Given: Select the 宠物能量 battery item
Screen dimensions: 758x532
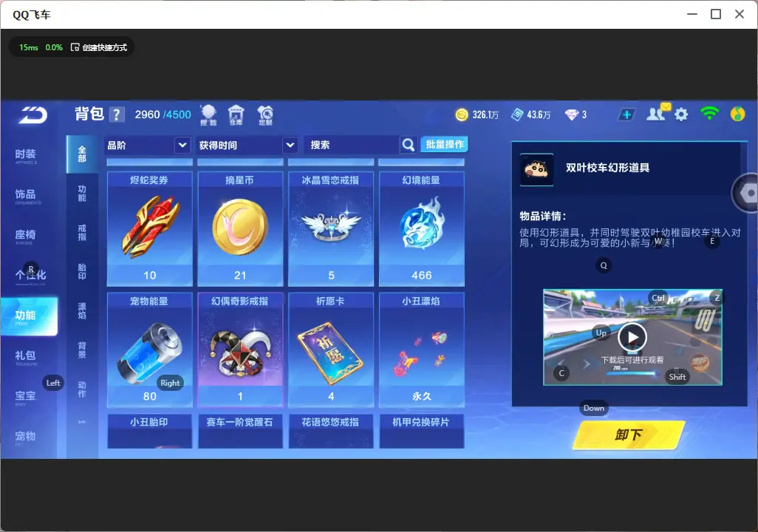Looking at the screenshot, I should coord(149,349).
